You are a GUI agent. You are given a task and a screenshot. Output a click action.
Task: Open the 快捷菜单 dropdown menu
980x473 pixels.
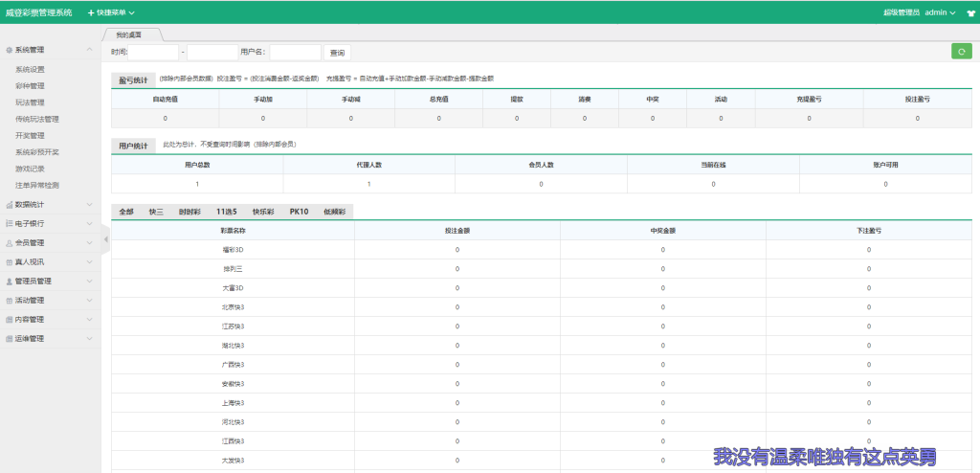click(x=111, y=13)
